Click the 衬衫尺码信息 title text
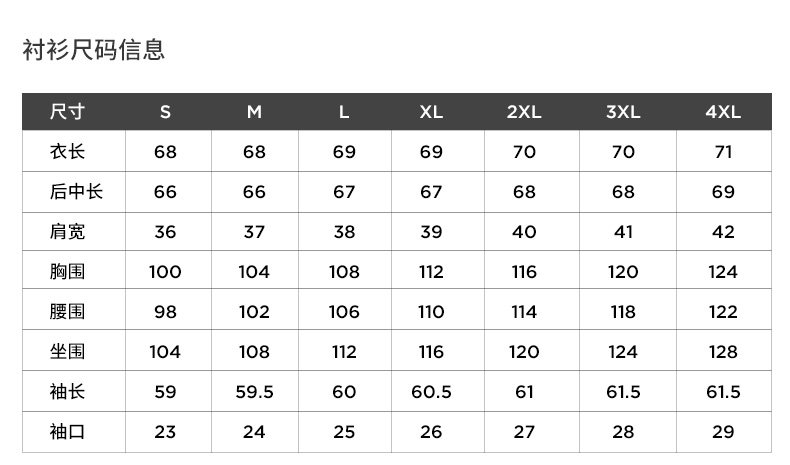Viewport: 790px width, 465px height. 93,49
